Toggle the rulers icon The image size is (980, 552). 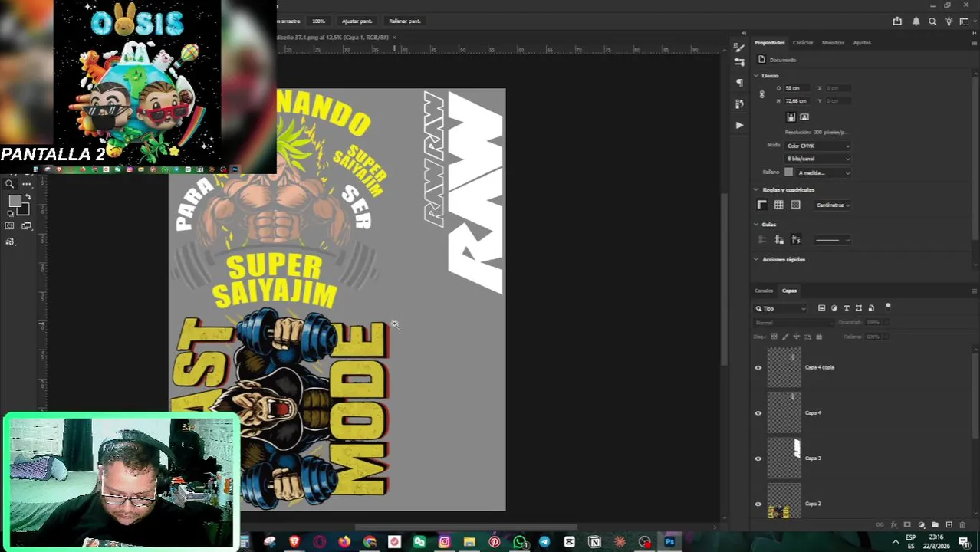pos(761,205)
